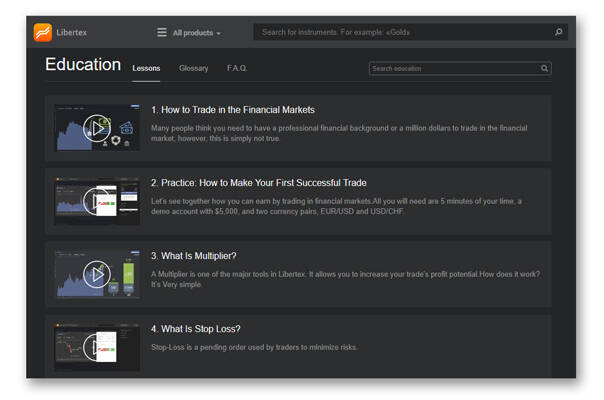Open the F.A.Q. tab
Viewport: 604px width, 400px height.
pos(237,68)
